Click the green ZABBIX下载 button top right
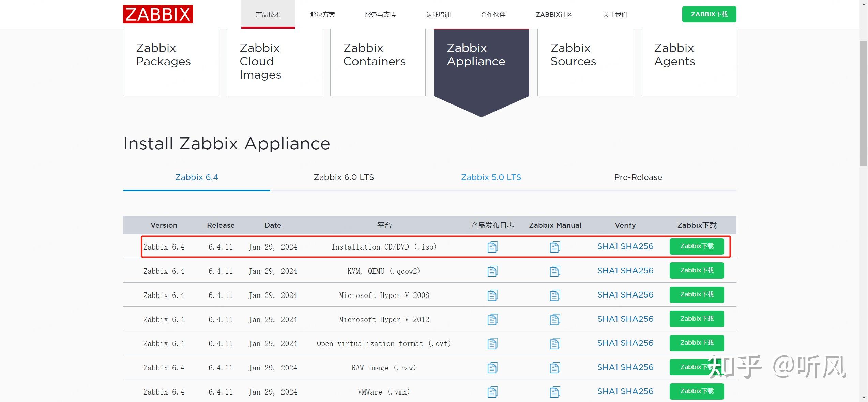The height and width of the screenshot is (402, 868). tap(709, 14)
